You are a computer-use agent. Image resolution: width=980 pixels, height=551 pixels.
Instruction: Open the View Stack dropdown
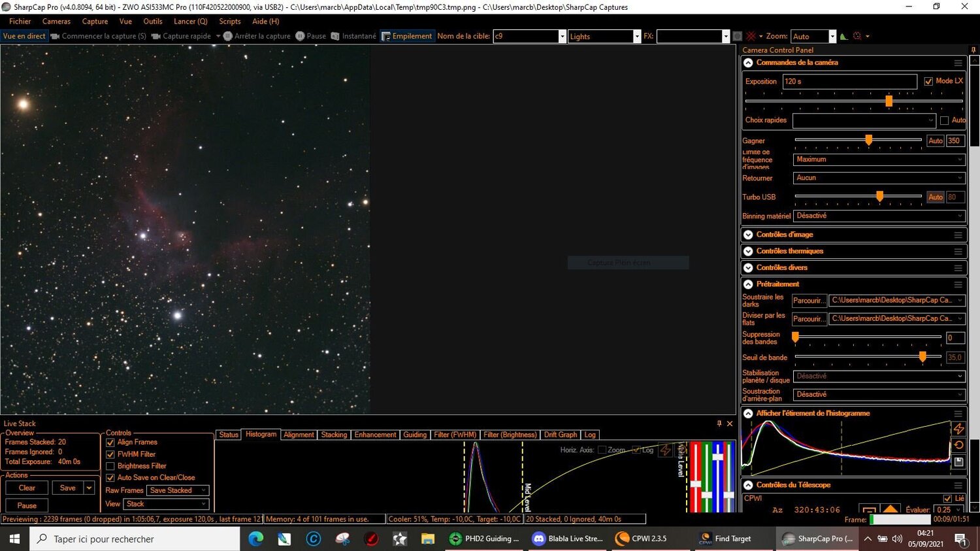pyautogui.click(x=166, y=504)
